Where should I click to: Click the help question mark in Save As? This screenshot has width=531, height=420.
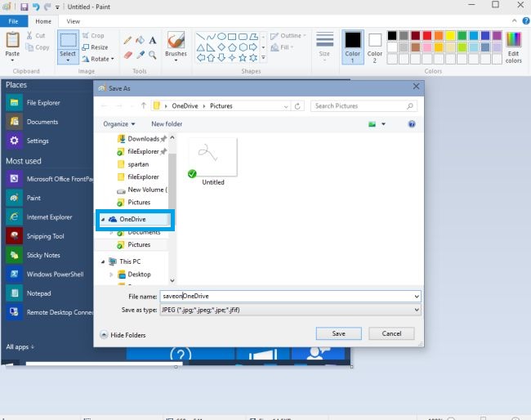pos(412,124)
